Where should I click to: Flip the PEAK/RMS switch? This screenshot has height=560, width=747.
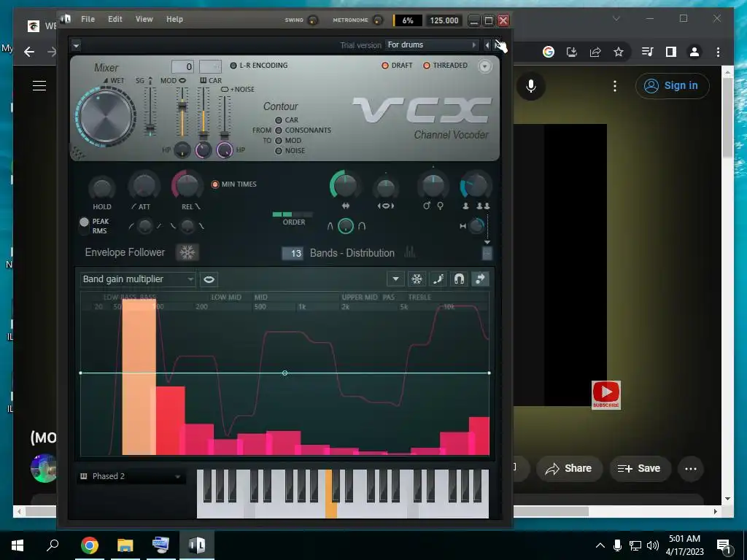click(85, 226)
